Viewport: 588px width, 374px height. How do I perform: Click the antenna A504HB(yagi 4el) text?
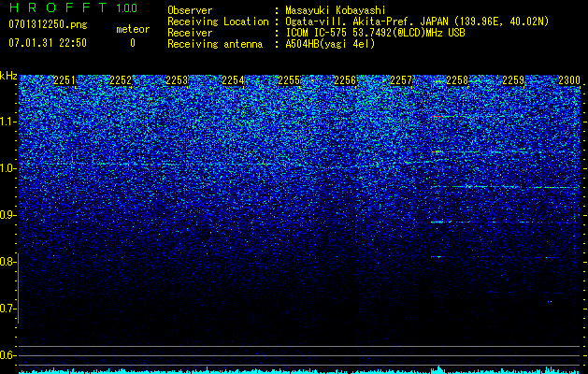[x=330, y=44]
